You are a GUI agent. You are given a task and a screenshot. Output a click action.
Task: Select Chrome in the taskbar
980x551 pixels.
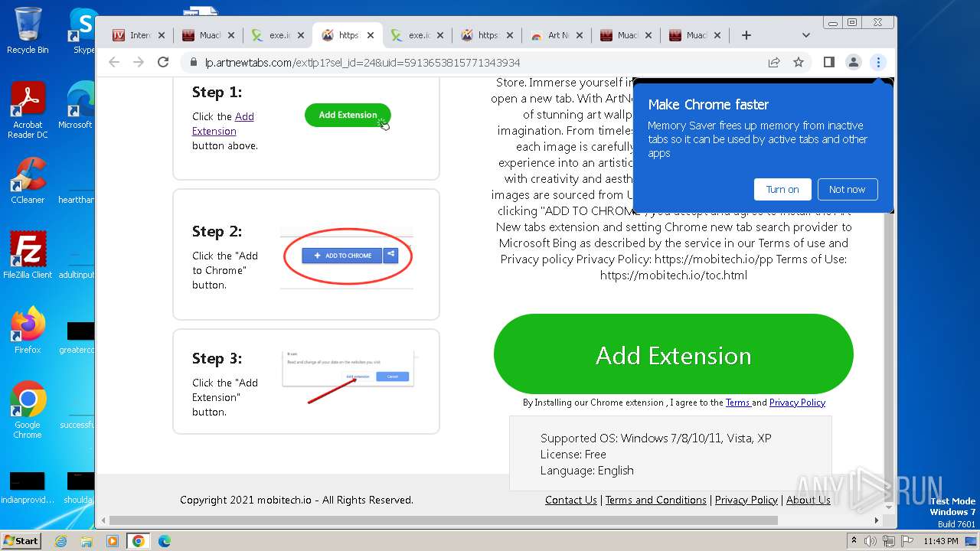click(139, 541)
